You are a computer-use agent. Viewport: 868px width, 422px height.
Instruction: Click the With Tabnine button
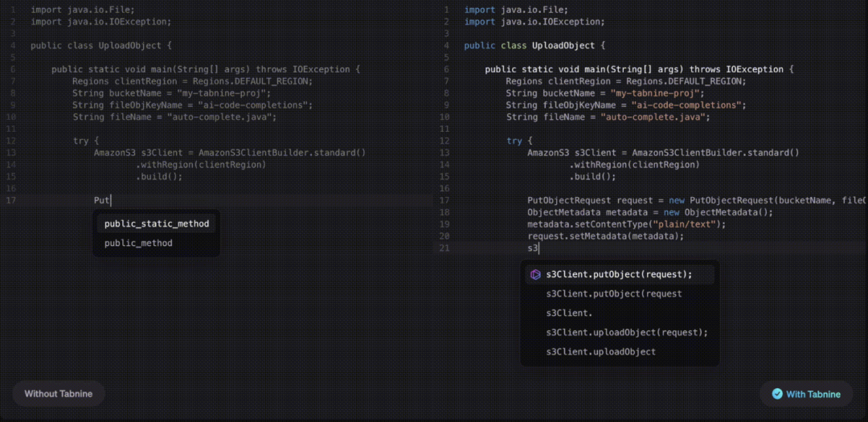click(806, 395)
